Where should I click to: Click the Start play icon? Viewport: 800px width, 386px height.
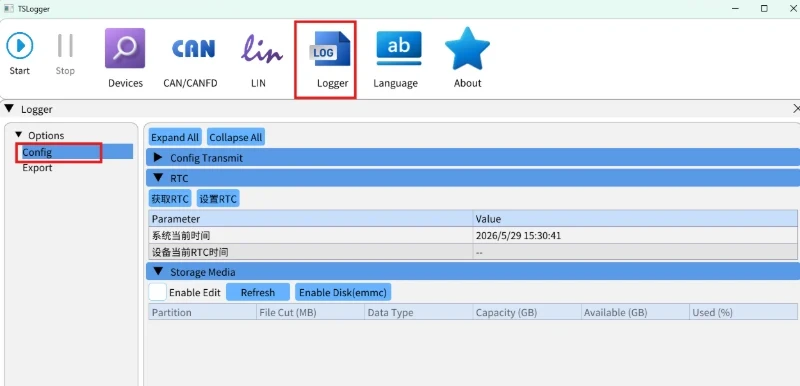tap(20, 45)
